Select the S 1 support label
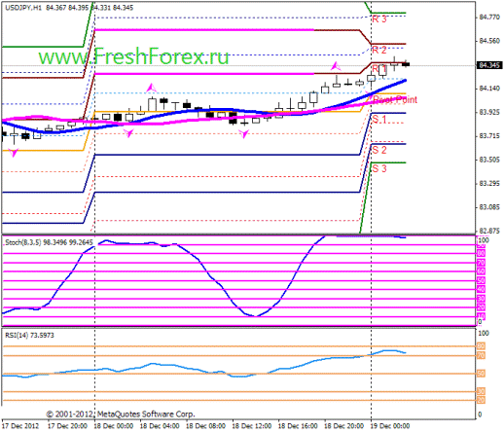The image size is (504, 432). [379, 120]
